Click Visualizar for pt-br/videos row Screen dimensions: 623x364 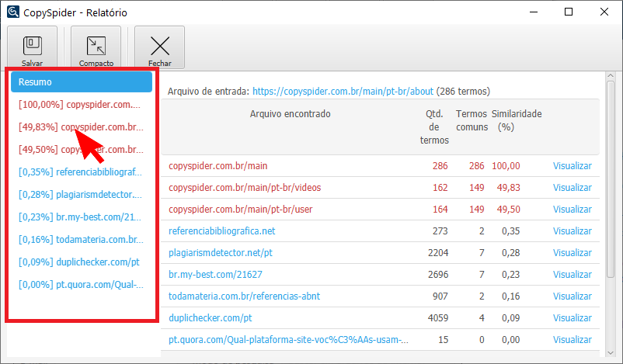[x=573, y=187]
